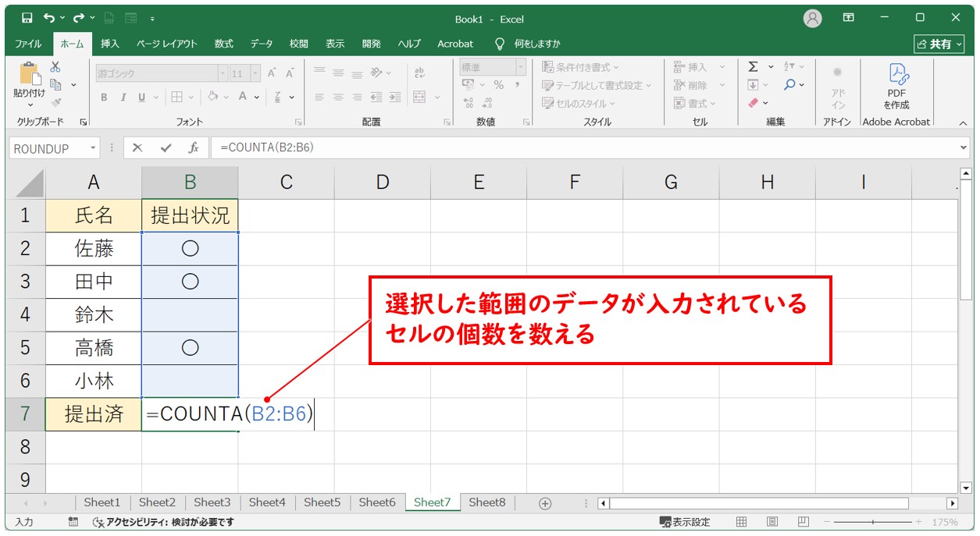Open the user account profile icon
The height and width of the screenshot is (536, 980).
[x=813, y=18]
